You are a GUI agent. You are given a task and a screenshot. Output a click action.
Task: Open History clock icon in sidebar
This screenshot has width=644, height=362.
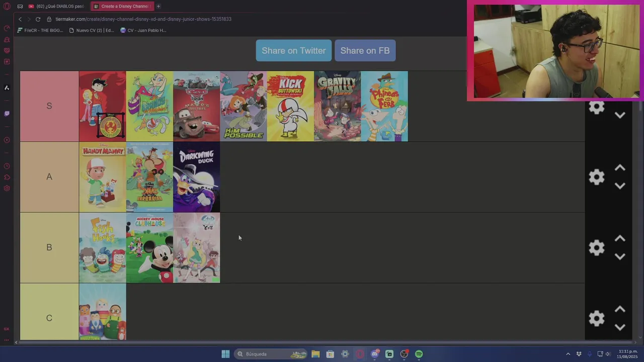[x=7, y=166]
